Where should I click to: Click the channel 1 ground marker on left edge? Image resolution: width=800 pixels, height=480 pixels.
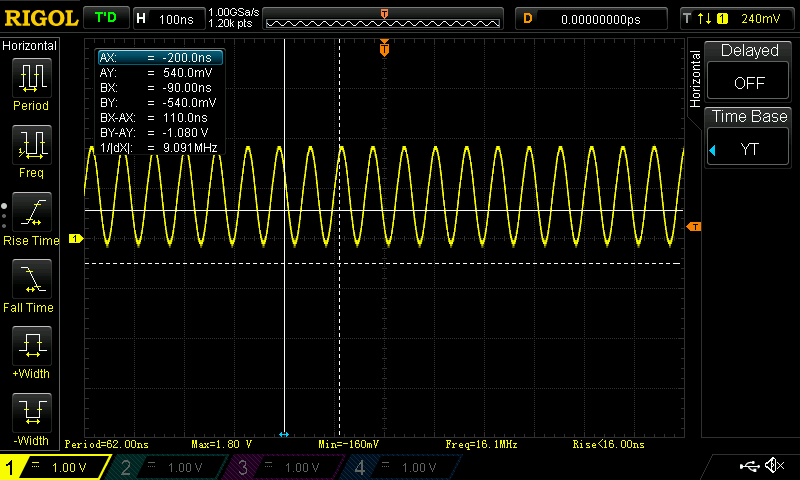click(76, 239)
